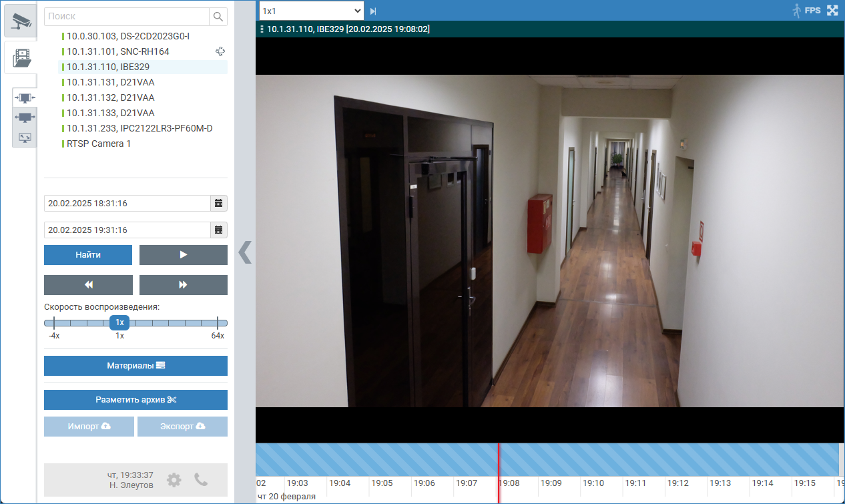The height and width of the screenshot is (504, 845).
Task: Select camera 10.1.31.233, IPC2122LR3-PF60M-D
Action: coord(139,128)
